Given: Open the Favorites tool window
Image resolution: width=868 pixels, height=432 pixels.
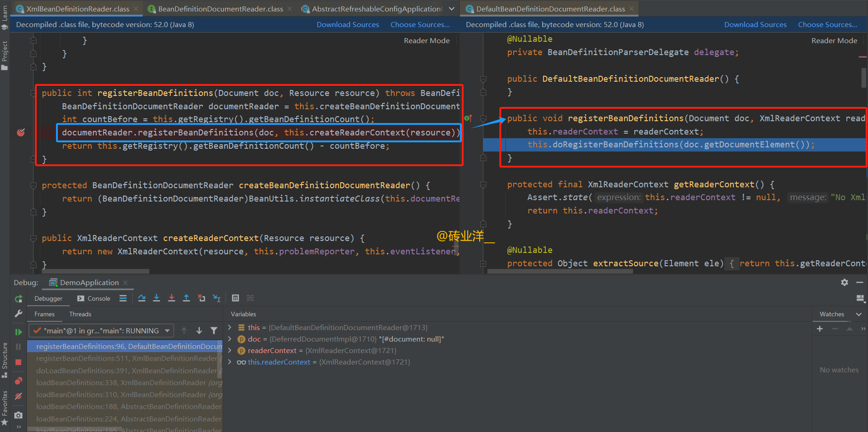Looking at the screenshot, I should click(x=5, y=409).
